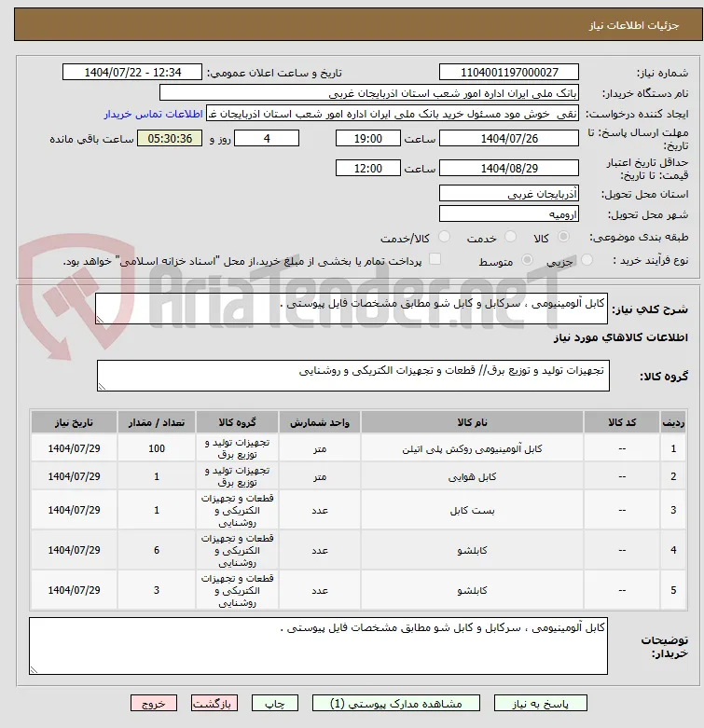Select row کابل آلومینیومی روکش پلی اتیلن
Image resolution: width=704 pixels, height=728 pixels.
[358, 448]
